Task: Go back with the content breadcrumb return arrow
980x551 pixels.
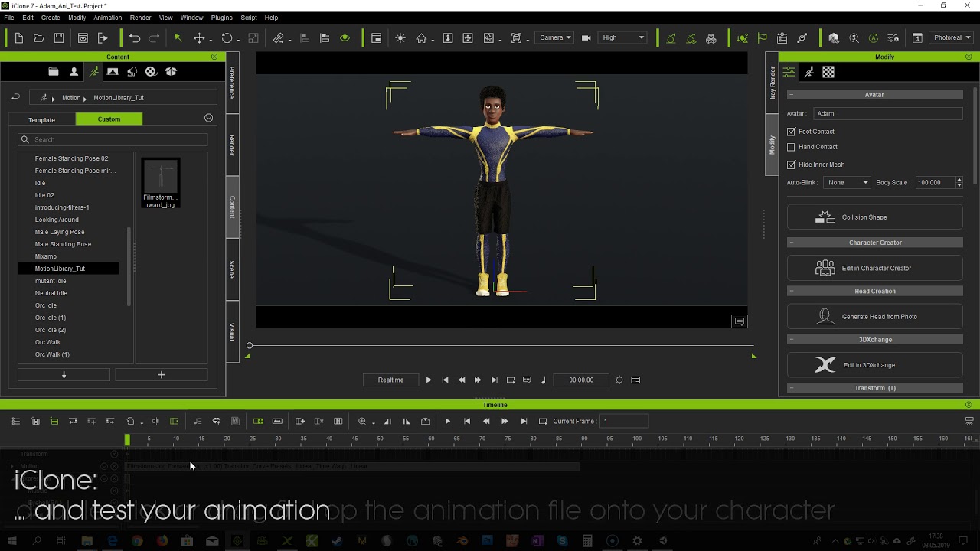Action: coord(15,97)
